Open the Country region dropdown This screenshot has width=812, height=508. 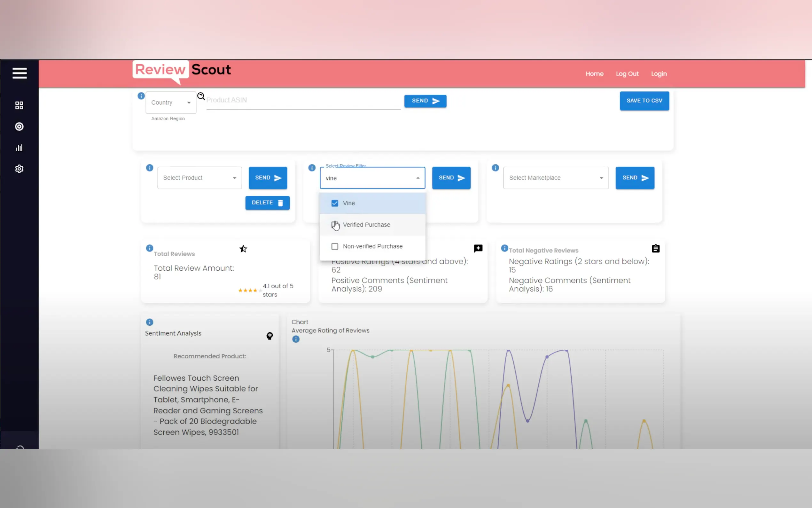tap(171, 102)
